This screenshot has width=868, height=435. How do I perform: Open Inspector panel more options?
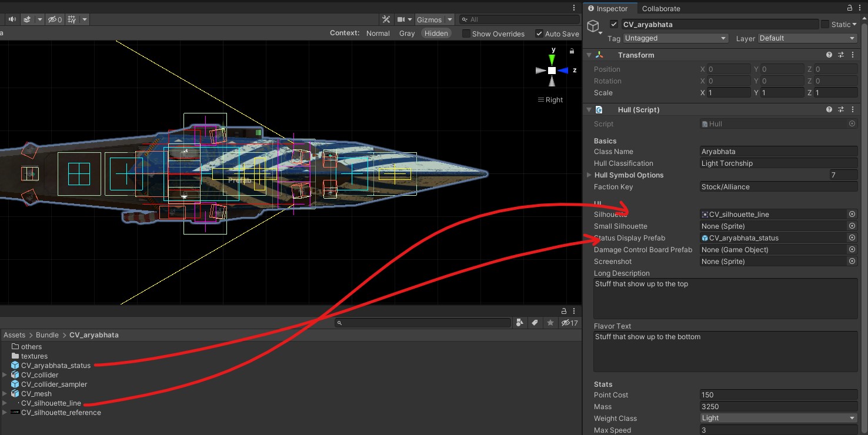[x=860, y=8]
